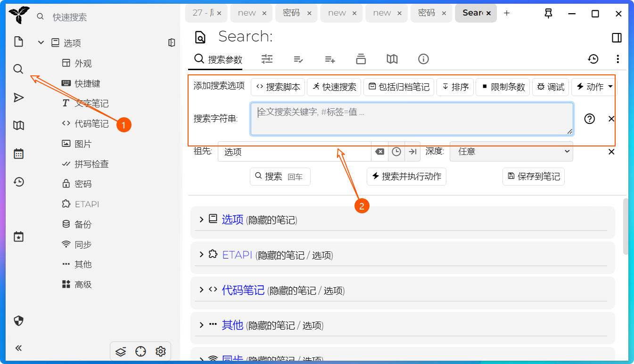Screen dimensions: 634x364
Task: Expand the 其他 search result
Action: click(x=201, y=325)
